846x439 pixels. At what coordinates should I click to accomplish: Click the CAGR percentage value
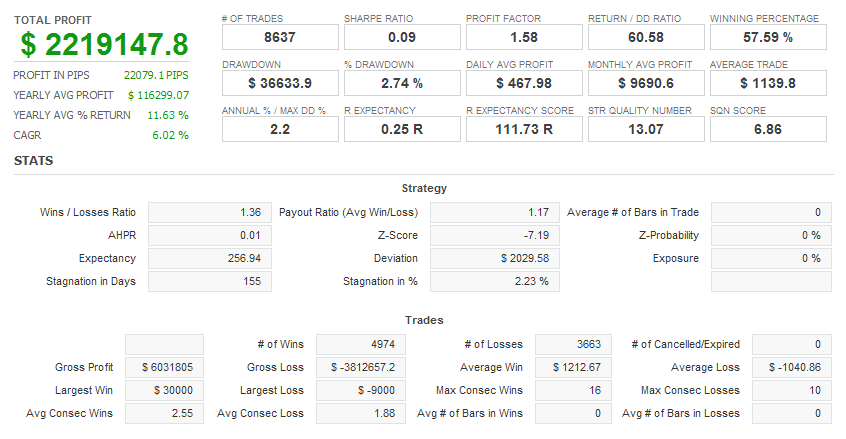click(169, 135)
